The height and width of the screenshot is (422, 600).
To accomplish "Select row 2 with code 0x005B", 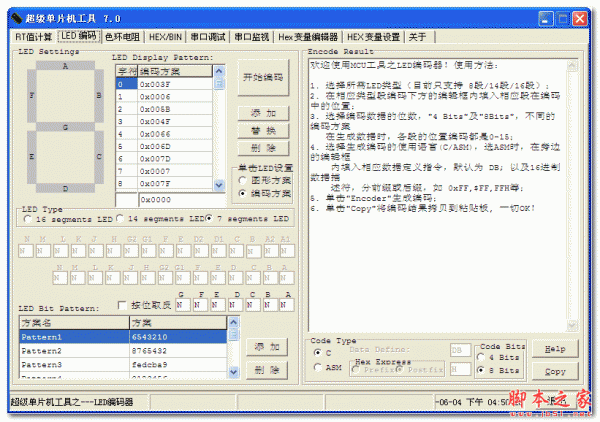I will point(164,109).
